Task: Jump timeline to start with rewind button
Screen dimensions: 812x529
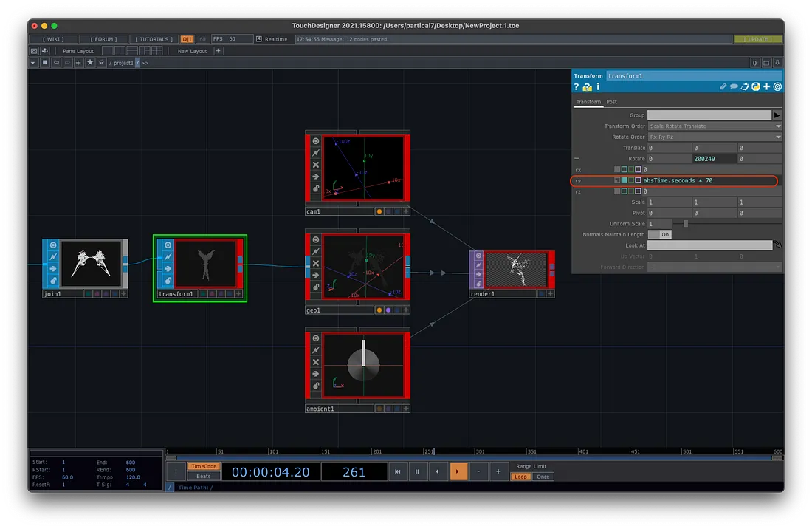Action: (x=397, y=471)
